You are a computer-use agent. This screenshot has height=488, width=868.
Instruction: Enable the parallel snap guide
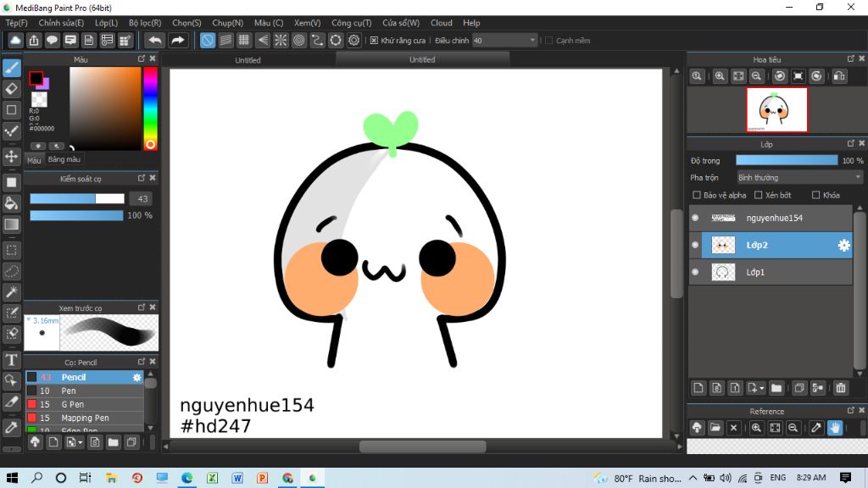pos(225,41)
